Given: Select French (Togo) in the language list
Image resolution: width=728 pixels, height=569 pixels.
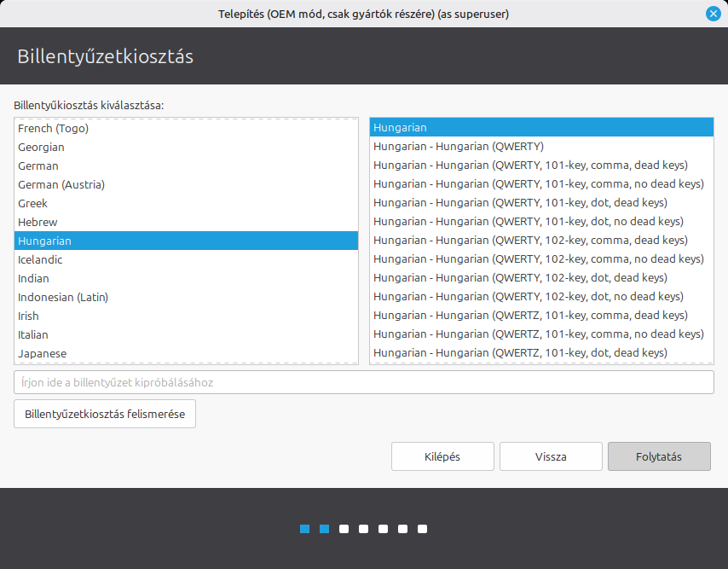Looking at the screenshot, I should click(53, 128).
